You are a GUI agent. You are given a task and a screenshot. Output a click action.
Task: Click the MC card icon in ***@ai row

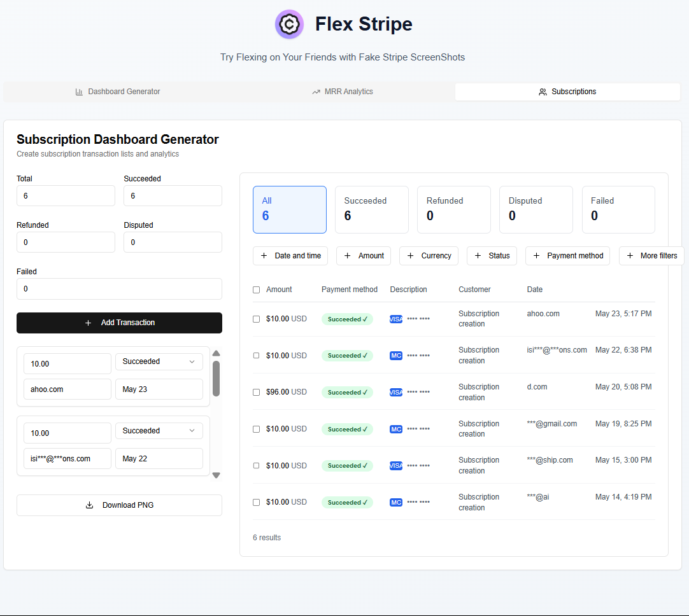coord(396,502)
